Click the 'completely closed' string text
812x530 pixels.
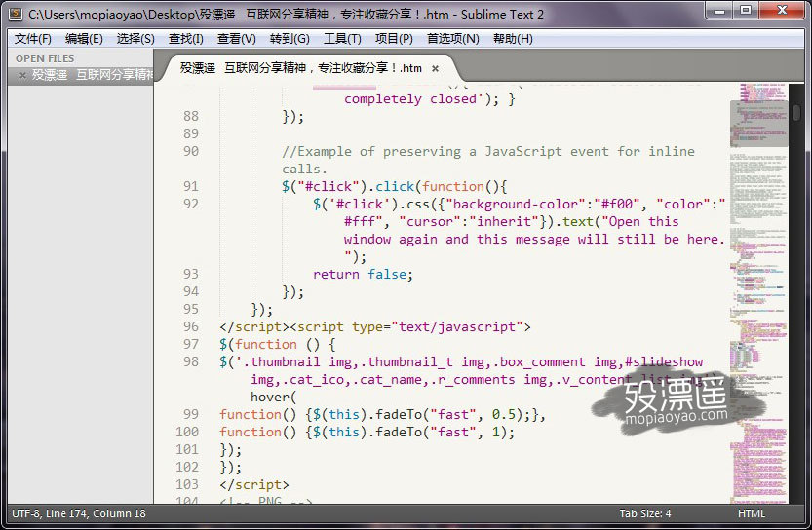(410, 98)
